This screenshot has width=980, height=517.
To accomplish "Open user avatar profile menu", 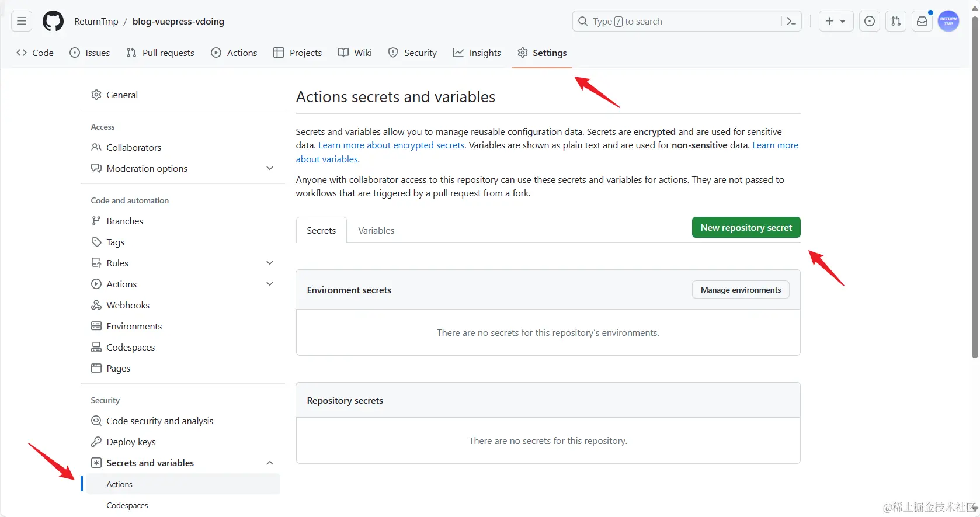I will [948, 21].
